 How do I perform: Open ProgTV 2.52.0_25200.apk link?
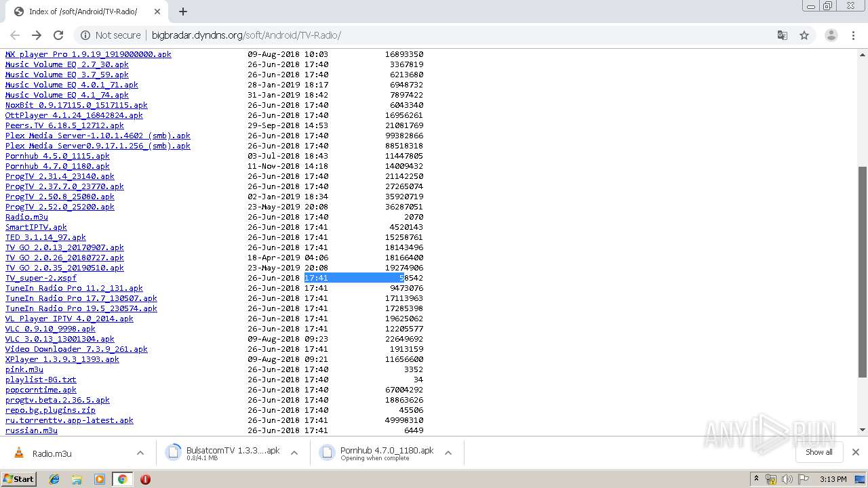(60, 207)
